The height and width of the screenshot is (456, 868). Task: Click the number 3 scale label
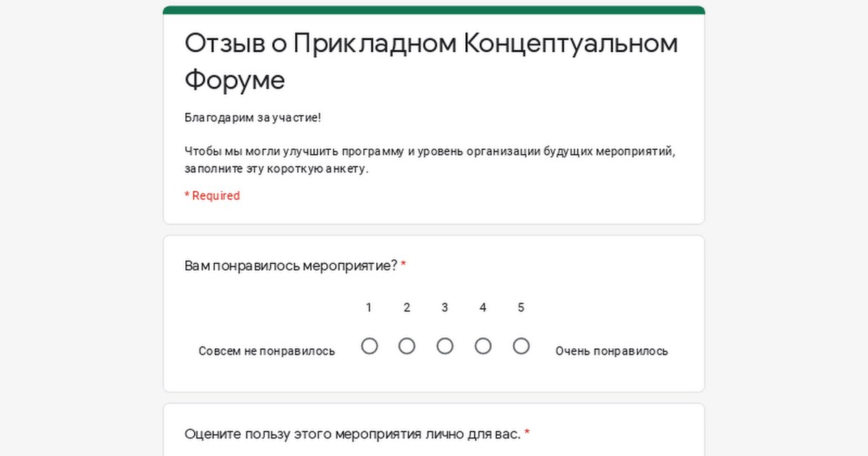445,308
